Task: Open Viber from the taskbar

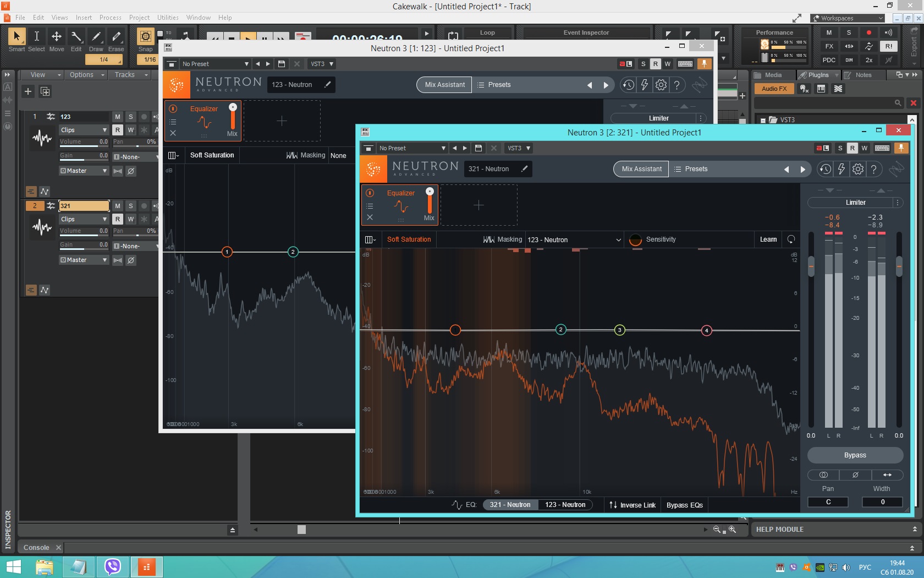Action: pyautogui.click(x=113, y=567)
